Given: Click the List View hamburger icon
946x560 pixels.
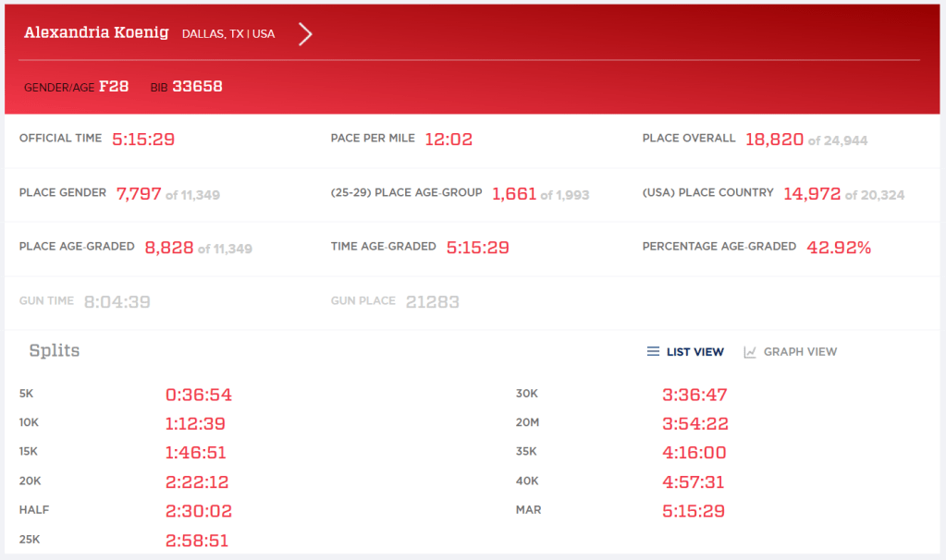Looking at the screenshot, I should [x=653, y=352].
